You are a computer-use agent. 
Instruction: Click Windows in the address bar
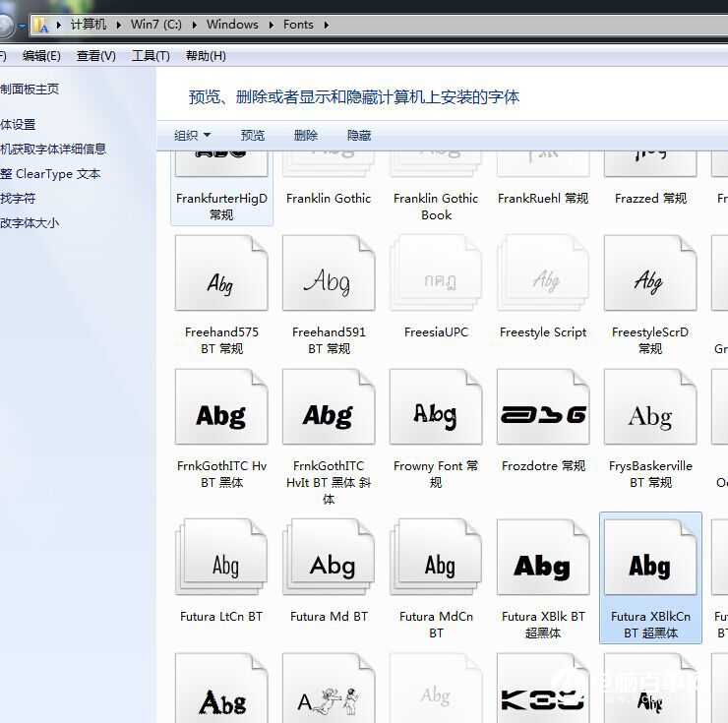(232, 25)
